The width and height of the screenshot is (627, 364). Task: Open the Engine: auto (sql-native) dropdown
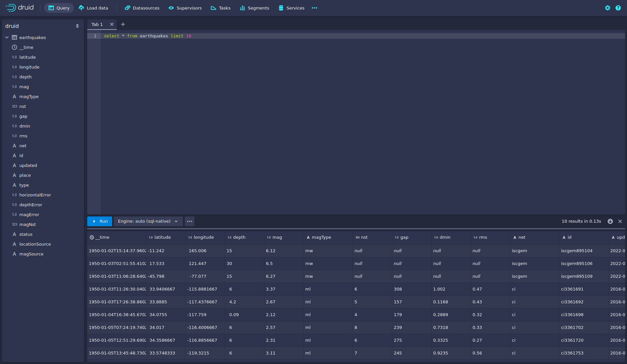coord(148,221)
